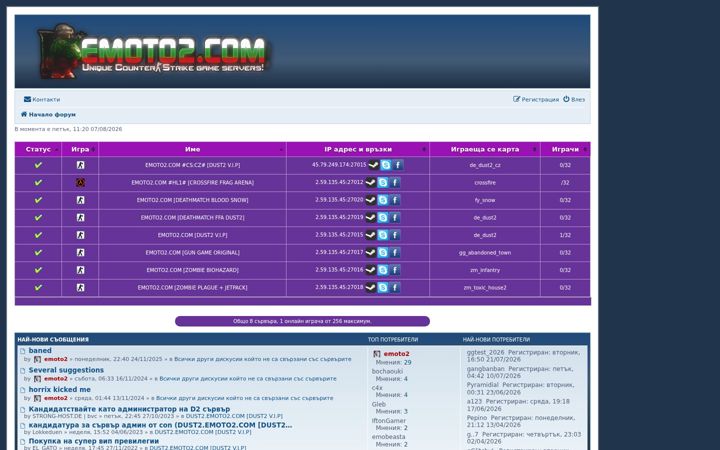This screenshot has width=720, height=450.
Task: Click the Skype icon in the DUST2 V.I.P CS:CZ row
Action: click(386, 165)
